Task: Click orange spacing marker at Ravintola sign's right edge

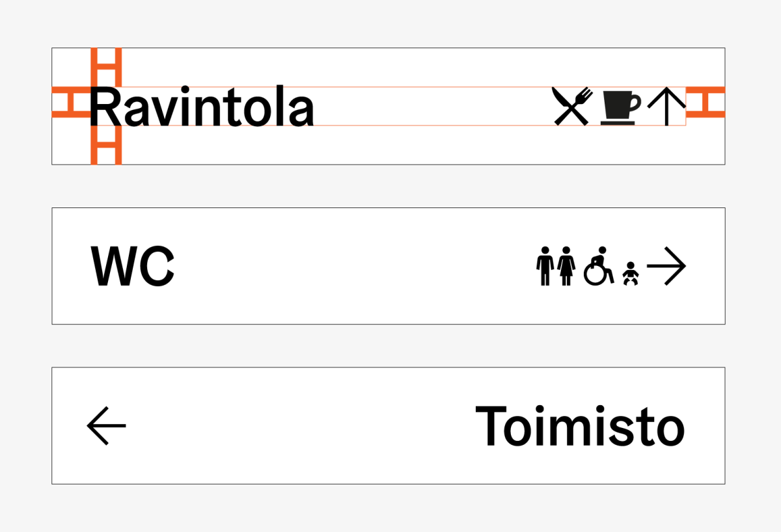Action: click(706, 103)
